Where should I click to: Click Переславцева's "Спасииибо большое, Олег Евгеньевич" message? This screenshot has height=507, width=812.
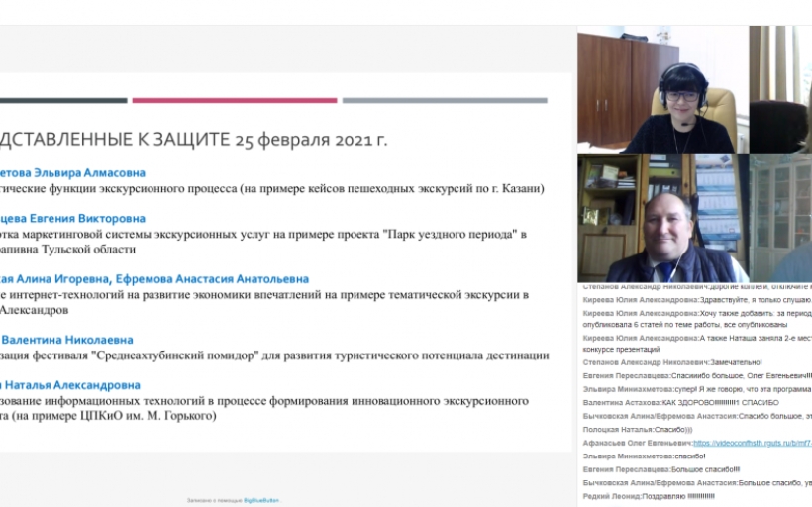[697, 376]
